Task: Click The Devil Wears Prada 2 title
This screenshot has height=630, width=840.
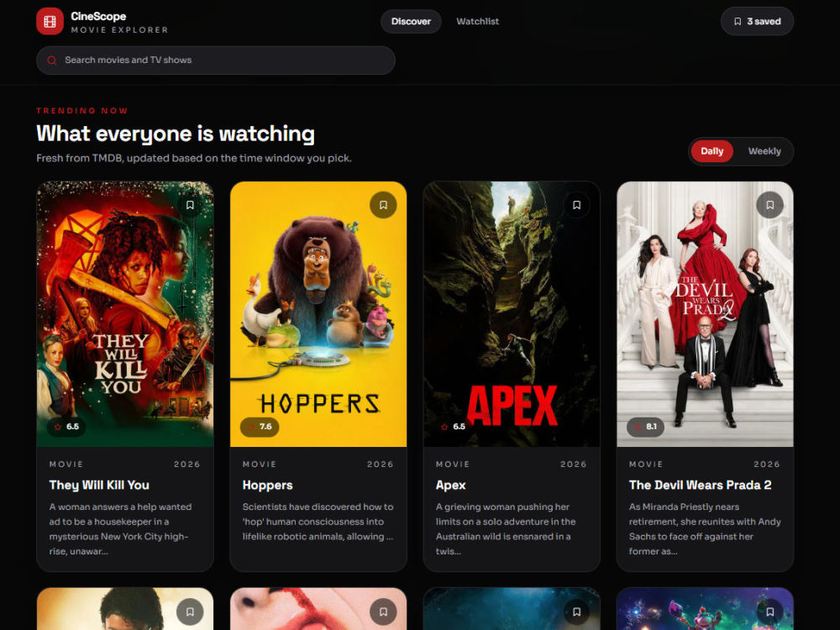Action: [701, 486]
